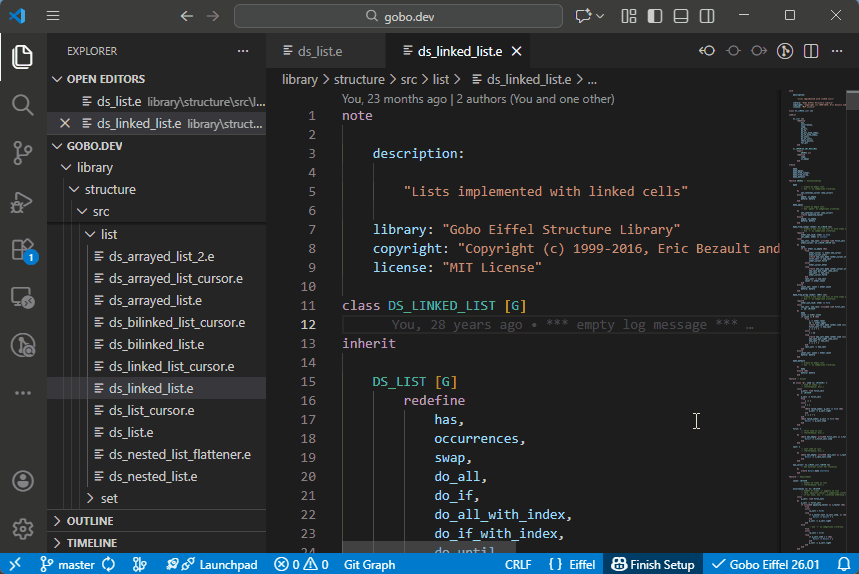859x574 pixels.
Task: Open the hamburger application menu
Action: pyautogui.click(x=53, y=16)
